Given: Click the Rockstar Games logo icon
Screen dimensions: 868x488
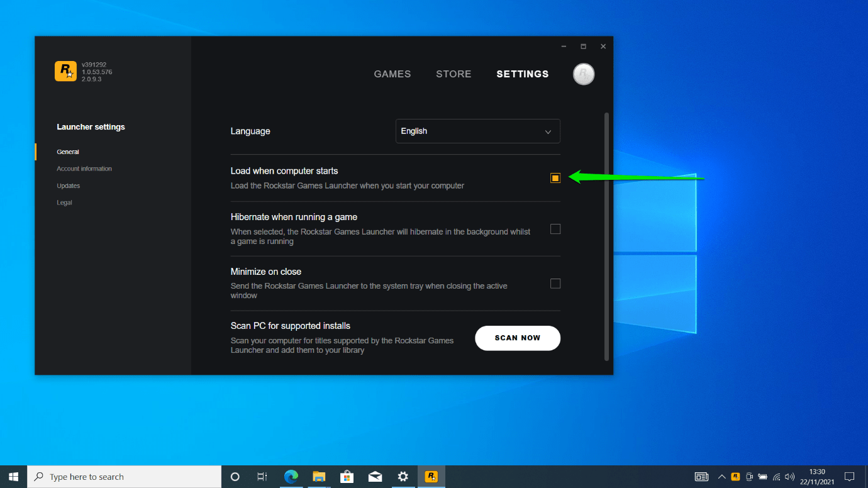Looking at the screenshot, I should [65, 72].
